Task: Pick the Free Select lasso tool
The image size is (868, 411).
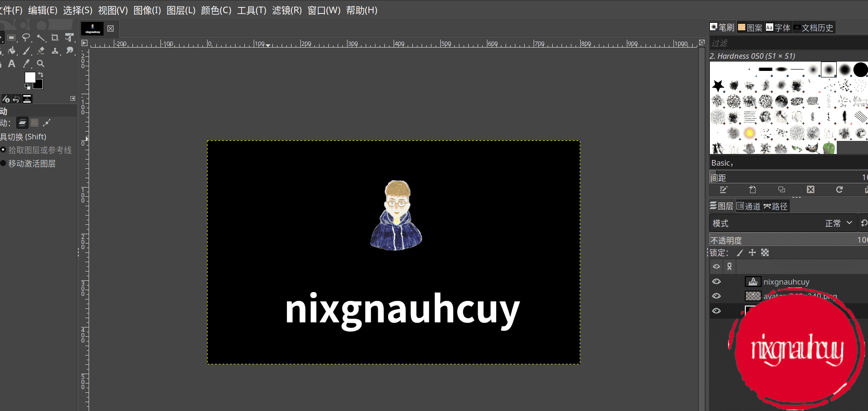Action: (26, 37)
